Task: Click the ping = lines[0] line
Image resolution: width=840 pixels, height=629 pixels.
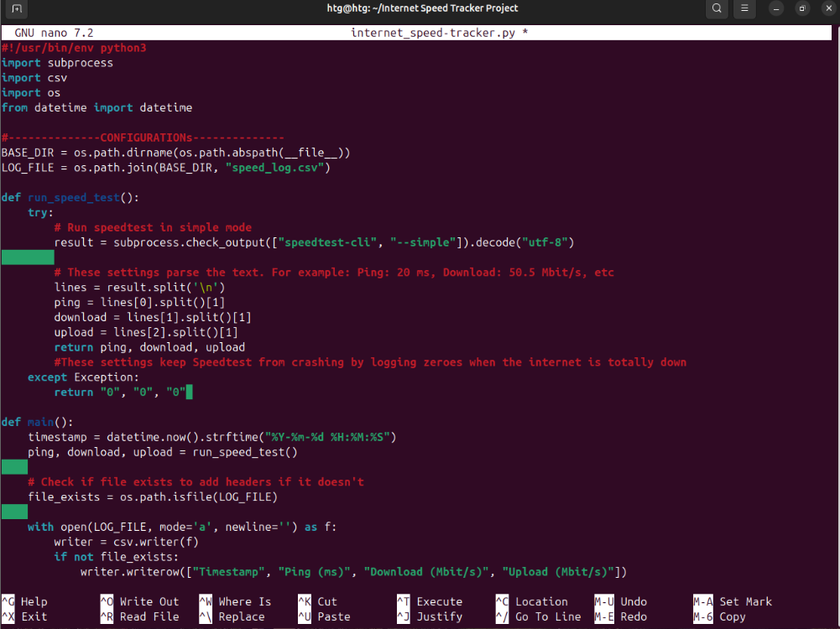Action: 140,303
